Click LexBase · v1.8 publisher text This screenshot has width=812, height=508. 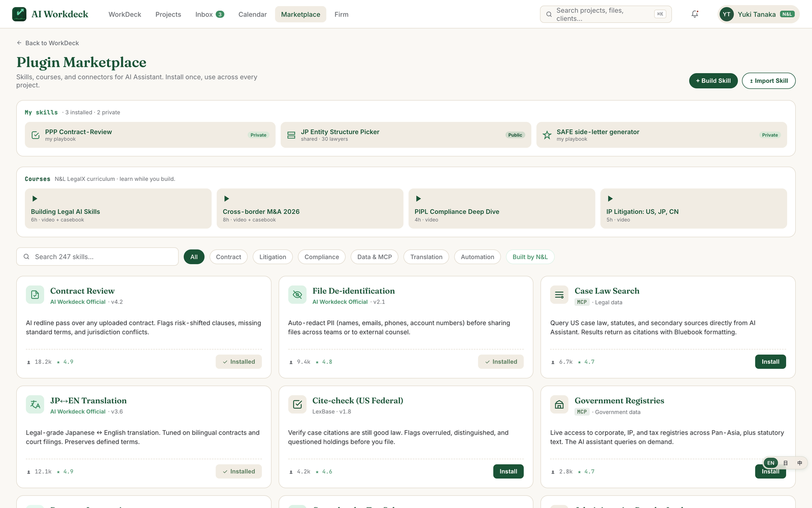tap(332, 411)
